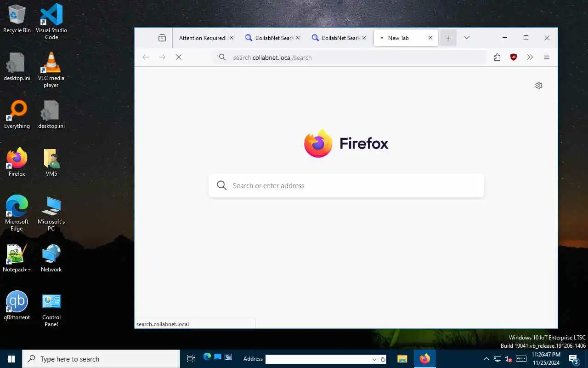Open the Recycle Bin desktop icon
This screenshot has width=588, height=368.
click(17, 19)
